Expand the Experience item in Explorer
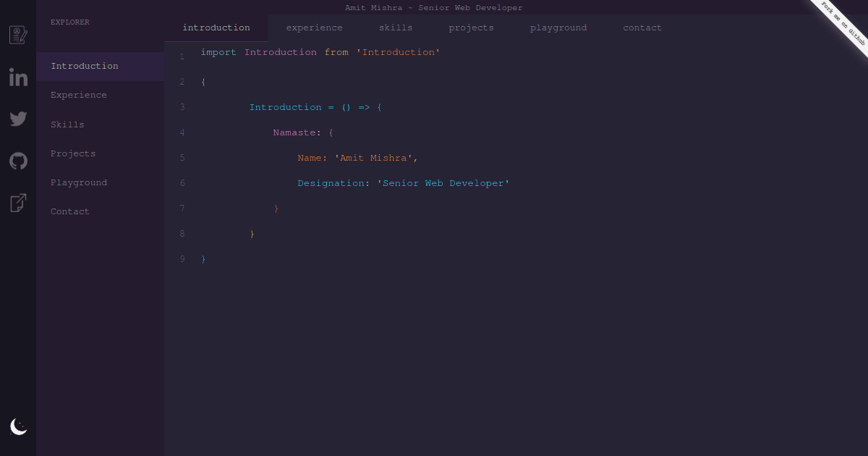868x456 pixels. tap(78, 95)
